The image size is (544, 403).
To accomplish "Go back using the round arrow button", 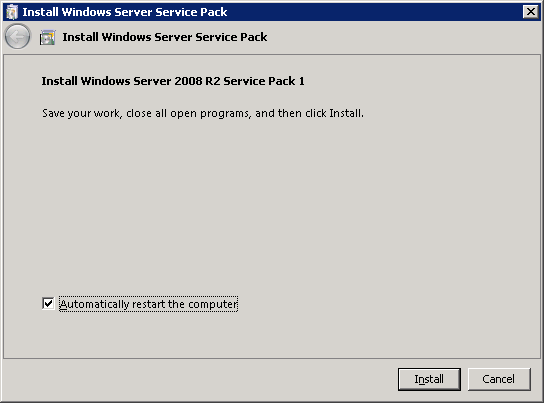I will tap(17, 36).
